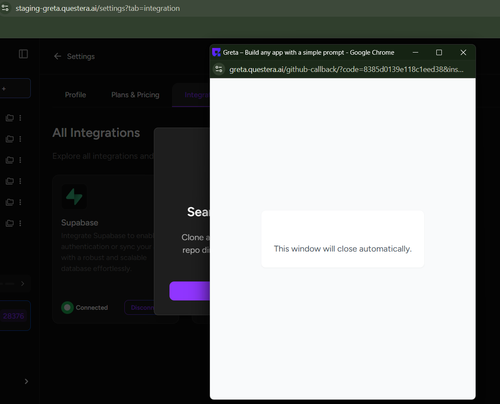The height and width of the screenshot is (404, 500).
Task: Maximize the Greta popup window
Action: tap(439, 52)
